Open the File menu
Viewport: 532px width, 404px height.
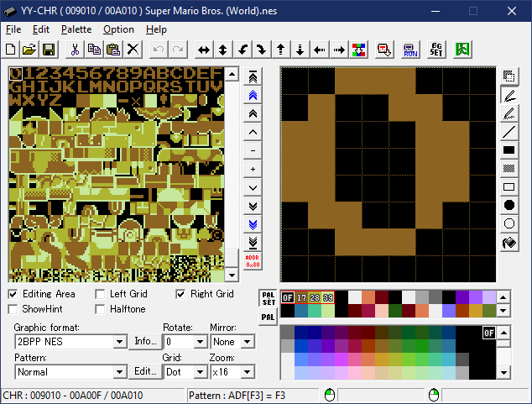click(x=13, y=29)
